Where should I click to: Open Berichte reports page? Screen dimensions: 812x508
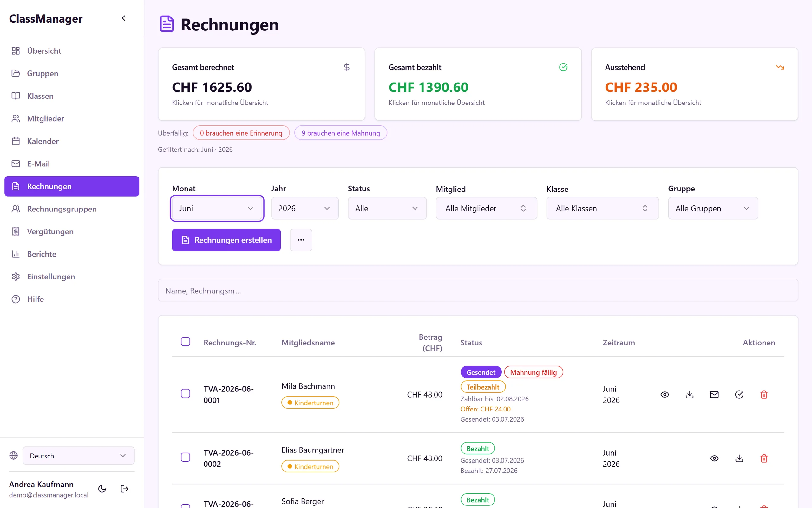click(x=72, y=254)
